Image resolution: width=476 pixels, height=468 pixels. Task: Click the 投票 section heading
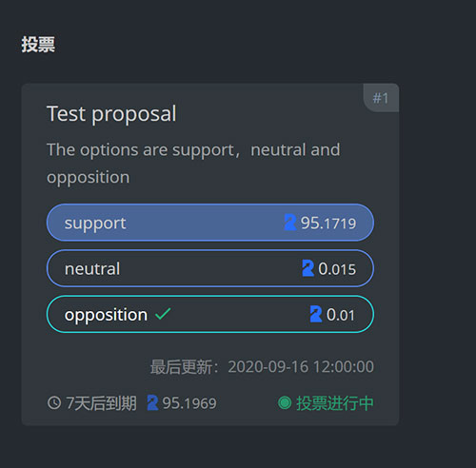click(x=38, y=44)
